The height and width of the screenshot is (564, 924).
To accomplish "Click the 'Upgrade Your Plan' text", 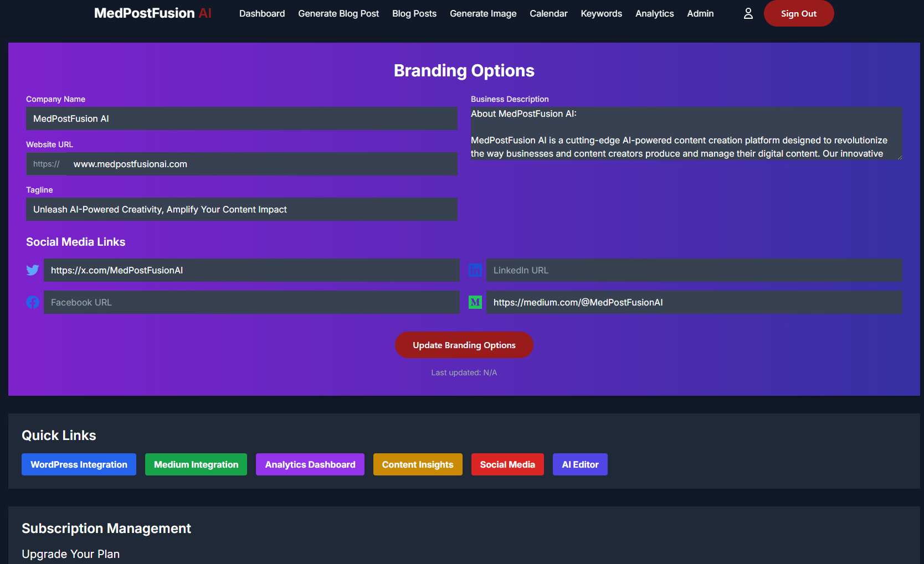I will pyautogui.click(x=71, y=554).
